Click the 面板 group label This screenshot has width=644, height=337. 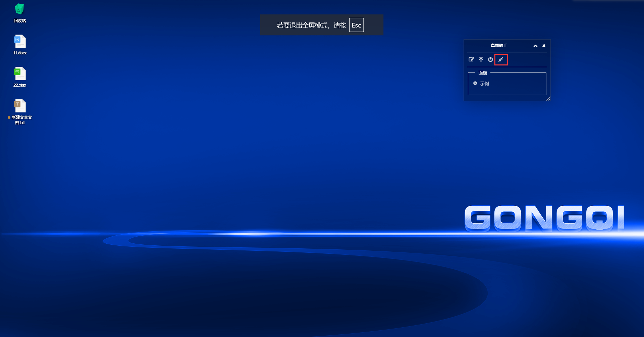(483, 73)
